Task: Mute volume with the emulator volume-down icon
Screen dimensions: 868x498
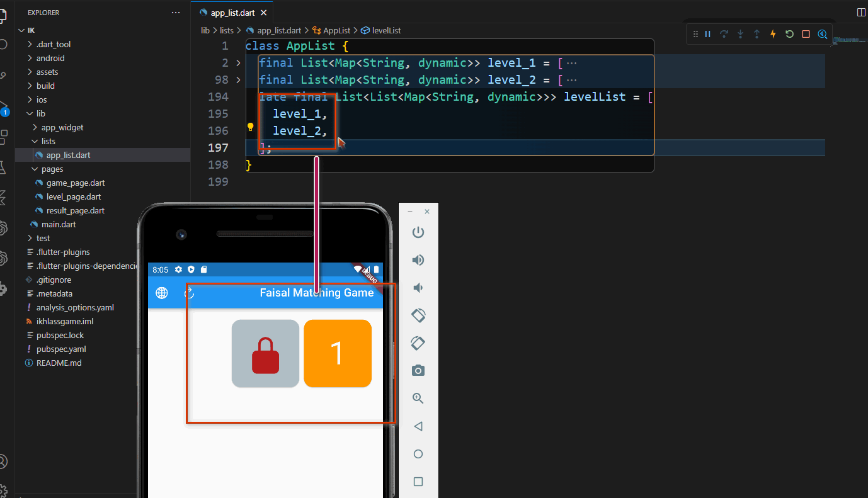Action: (418, 287)
